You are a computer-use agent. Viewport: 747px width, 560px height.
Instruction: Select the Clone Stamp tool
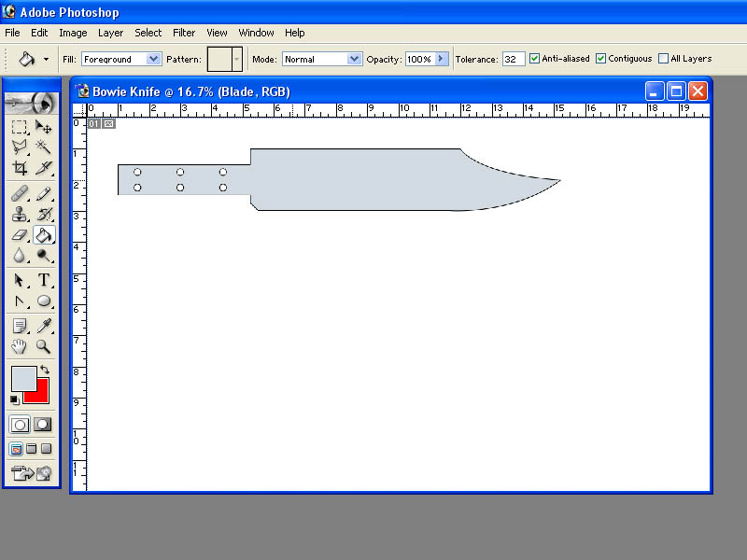[20, 215]
